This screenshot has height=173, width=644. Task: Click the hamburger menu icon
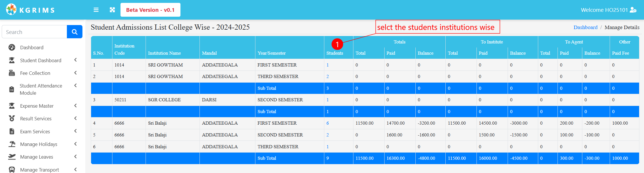click(x=96, y=10)
